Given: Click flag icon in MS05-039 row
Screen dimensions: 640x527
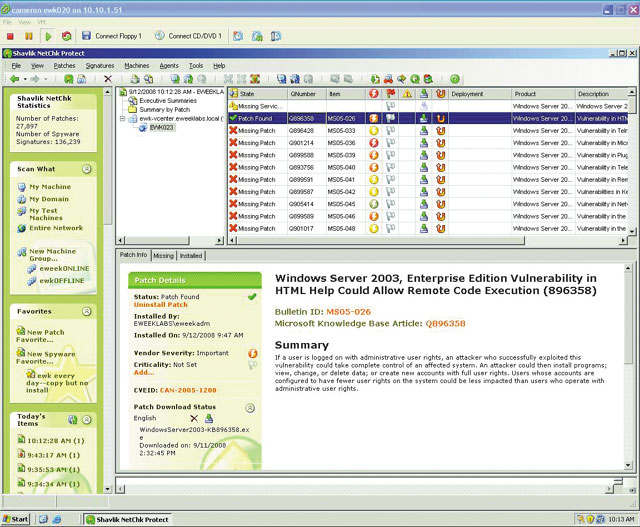Looking at the screenshot, I should (391, 155).
